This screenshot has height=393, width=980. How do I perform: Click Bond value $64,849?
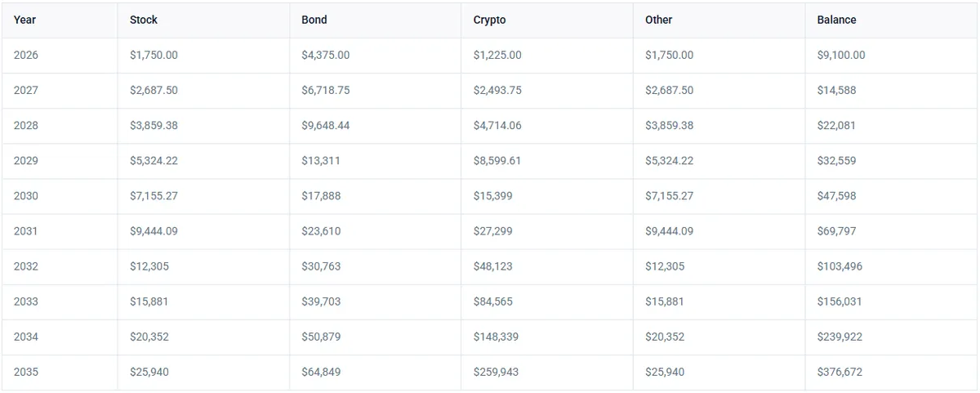tap(321, 371)
